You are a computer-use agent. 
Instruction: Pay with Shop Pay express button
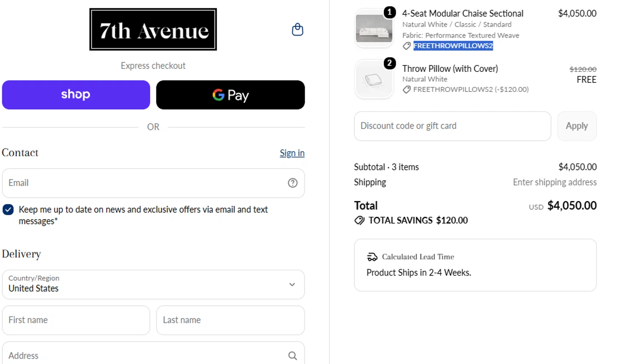pos(76,95)
